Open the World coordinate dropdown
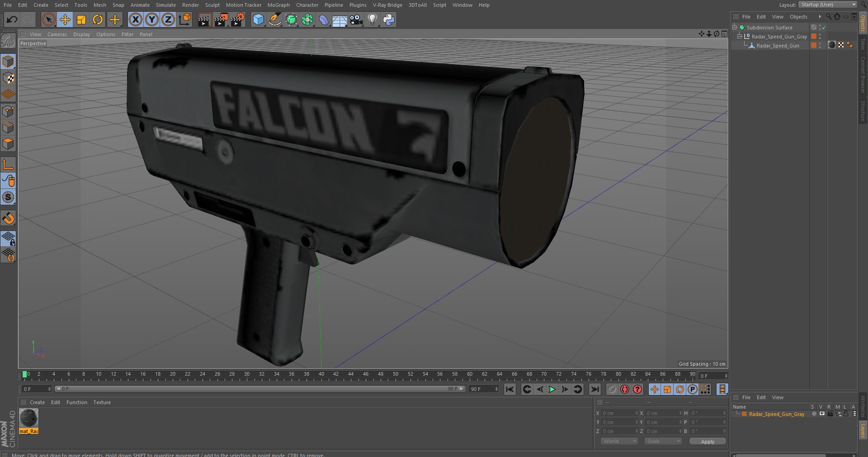 [x=619, y=441]
